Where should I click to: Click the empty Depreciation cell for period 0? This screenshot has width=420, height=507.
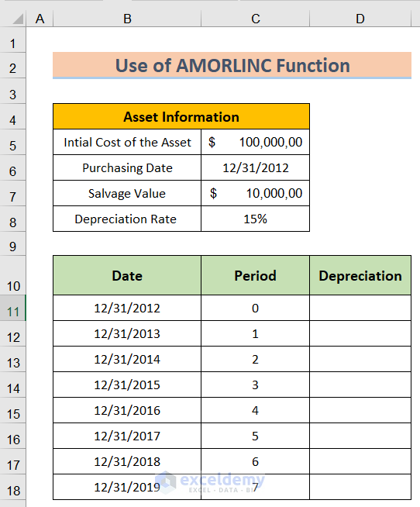pyautogui.click(x=360, y=308)
